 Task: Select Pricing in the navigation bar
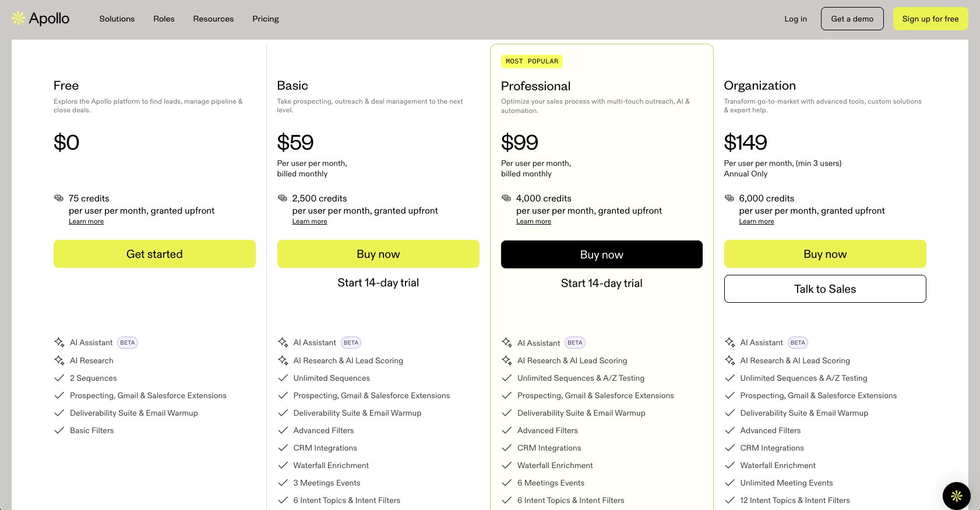coord(265,19)
